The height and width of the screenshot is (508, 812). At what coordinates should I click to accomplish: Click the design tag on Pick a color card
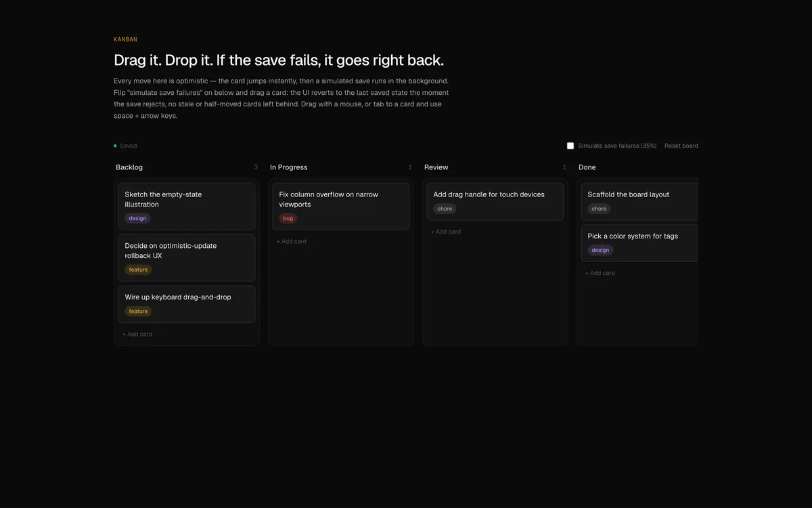pyautogui.click(x=600, y=250)
